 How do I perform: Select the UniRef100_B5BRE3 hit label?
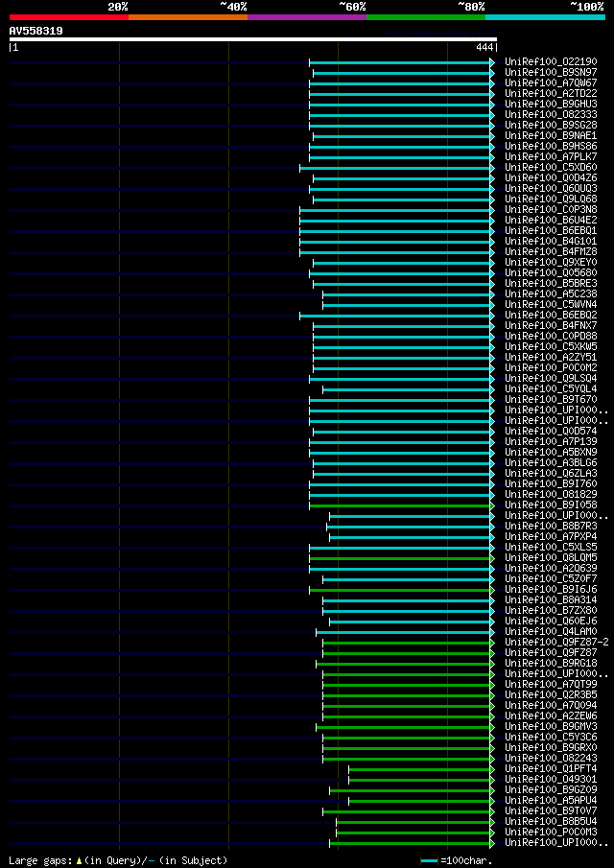551,284
